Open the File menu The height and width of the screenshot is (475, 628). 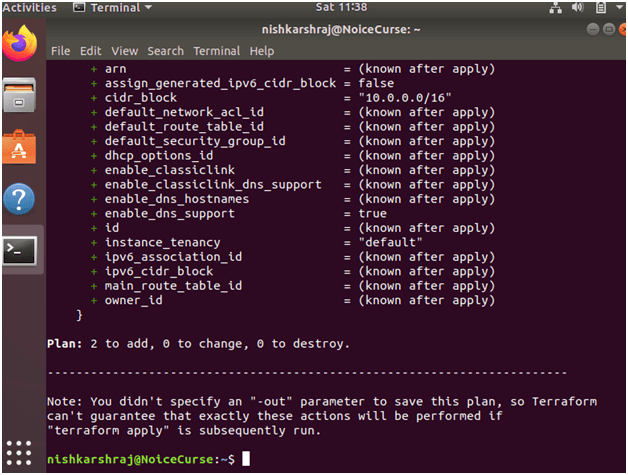tap(60, 50)
